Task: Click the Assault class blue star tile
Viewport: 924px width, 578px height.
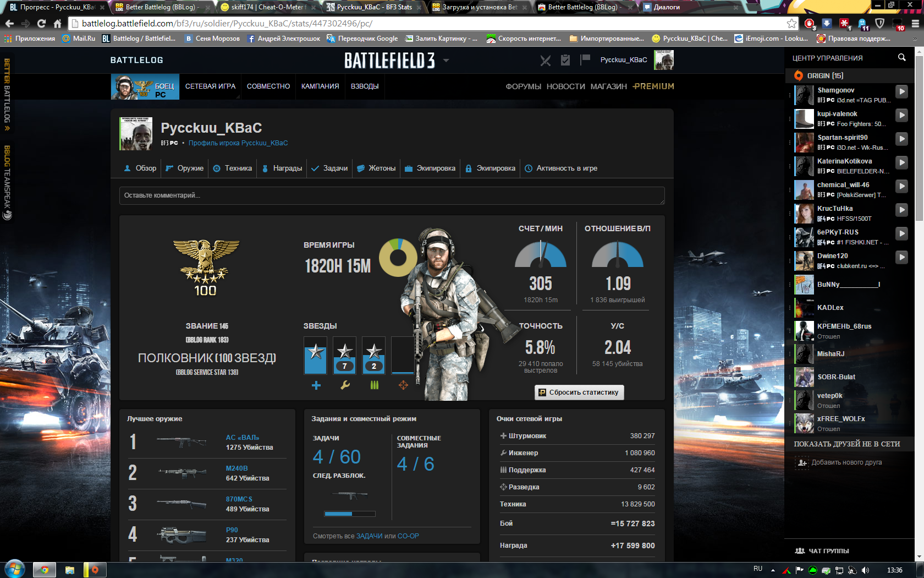Action: coord(316,356)
